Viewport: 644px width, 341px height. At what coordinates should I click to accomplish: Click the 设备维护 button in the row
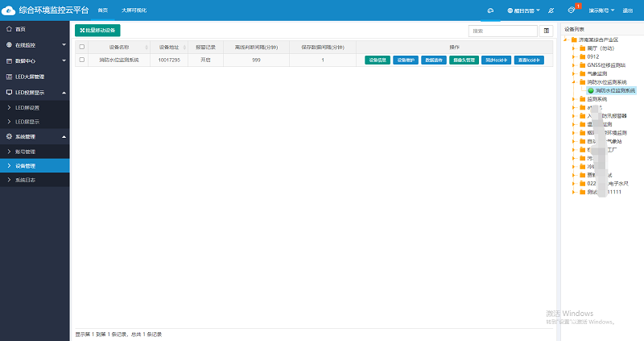(406, 60)
